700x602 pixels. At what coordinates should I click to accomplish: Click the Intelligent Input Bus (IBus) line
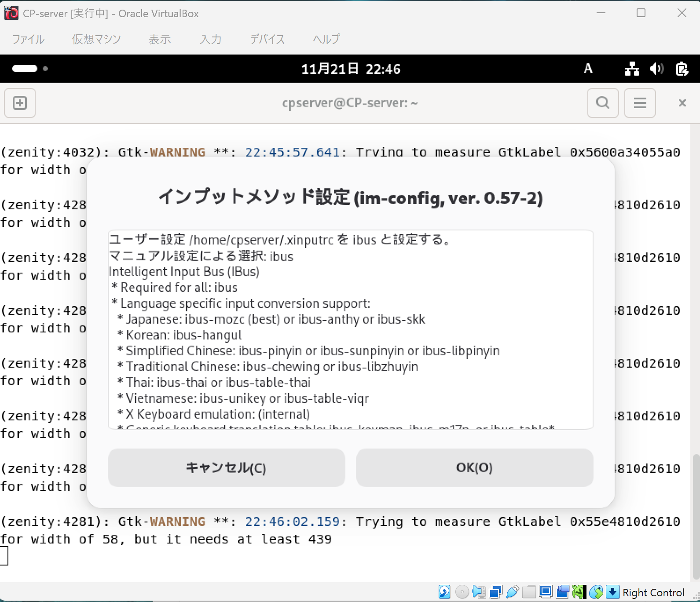coord(184,272)
